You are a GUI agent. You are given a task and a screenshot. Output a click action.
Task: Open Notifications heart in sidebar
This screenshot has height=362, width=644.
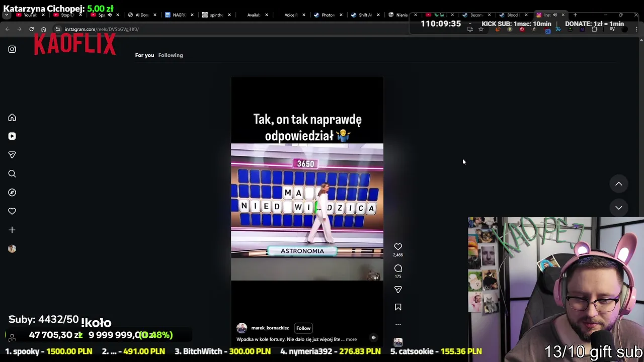[12, 211]
